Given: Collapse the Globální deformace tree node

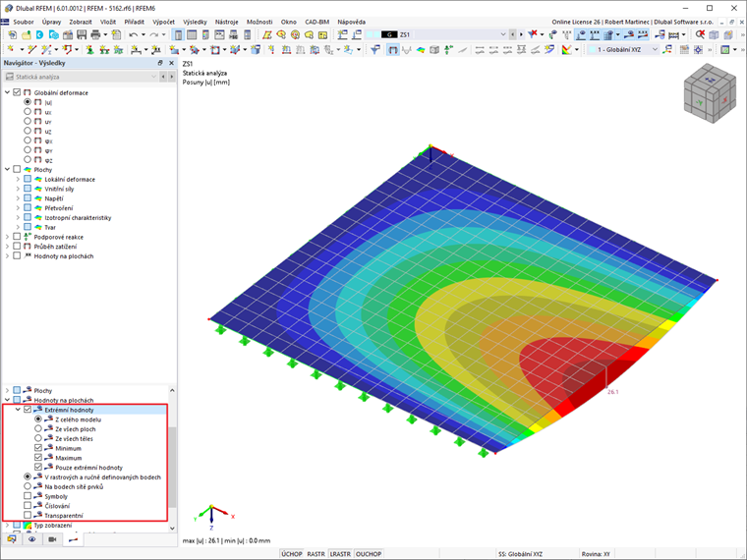Looking at the screenshot, I should [7, 92].
